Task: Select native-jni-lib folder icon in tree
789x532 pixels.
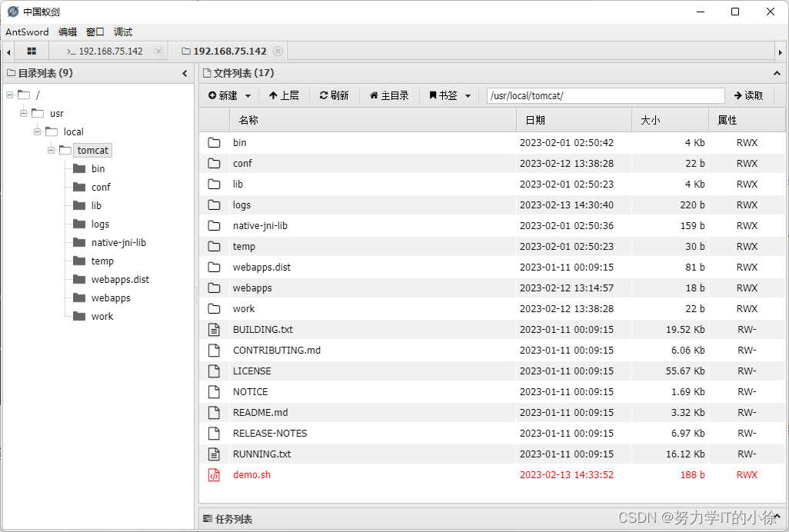Action: pos(79,242)
